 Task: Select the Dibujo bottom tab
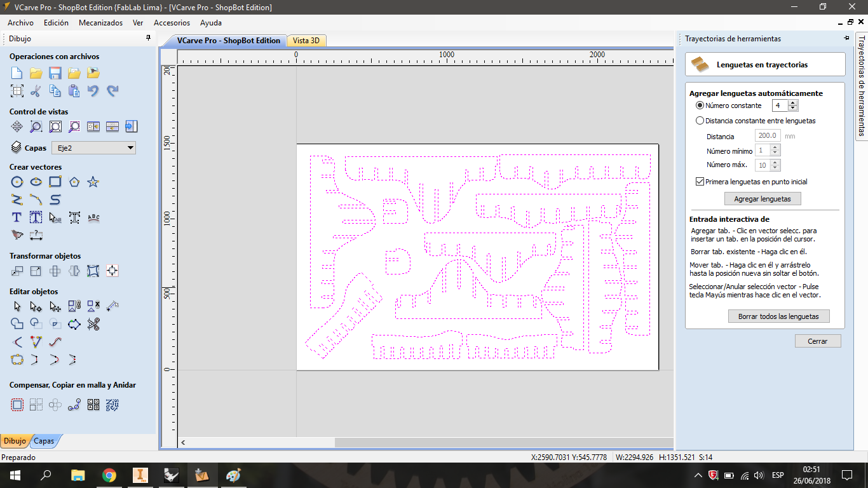tap(15, 441)
